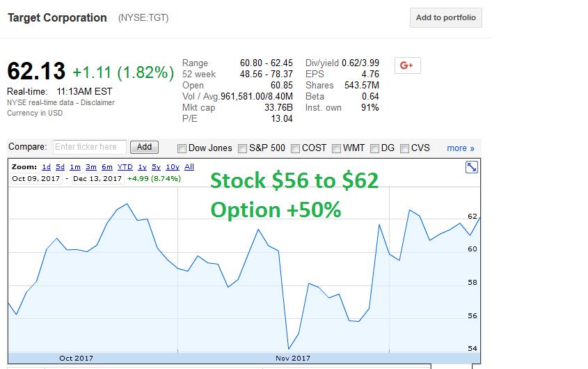This screenshot has width=588, height=369.
Task: Click the Beta value 0.64
Action: click(x=370, y=97)
